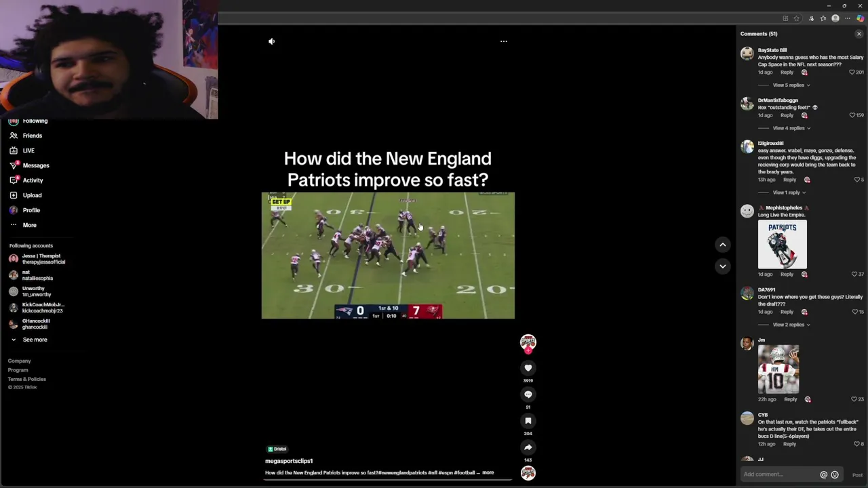Reply to BayState Bill's comment

coord(787,73)
